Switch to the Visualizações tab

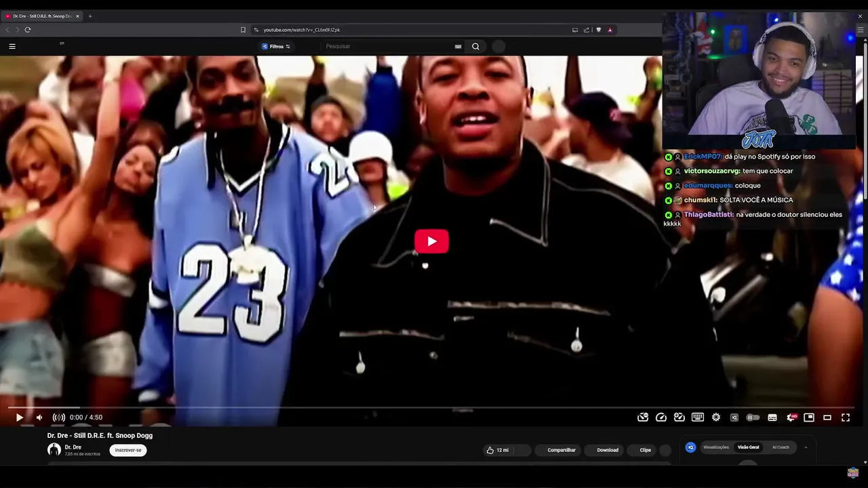coord(716,447)
